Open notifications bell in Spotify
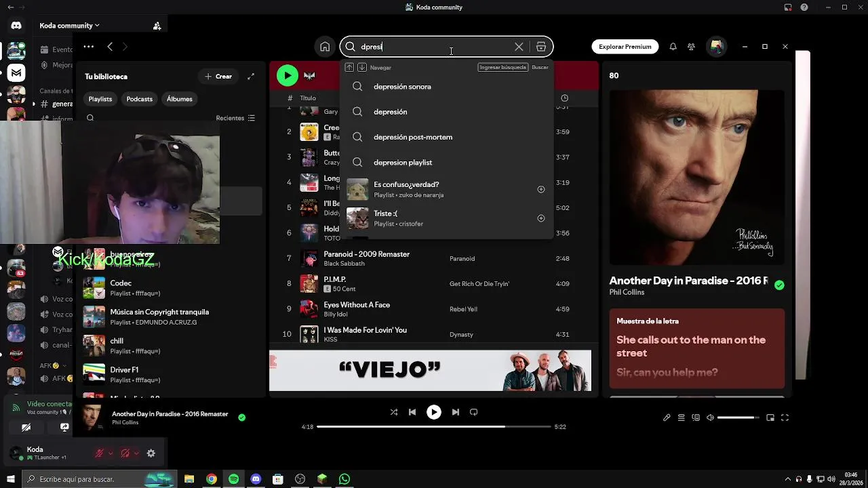Screen dimensions: 868x488 [673, 47]
